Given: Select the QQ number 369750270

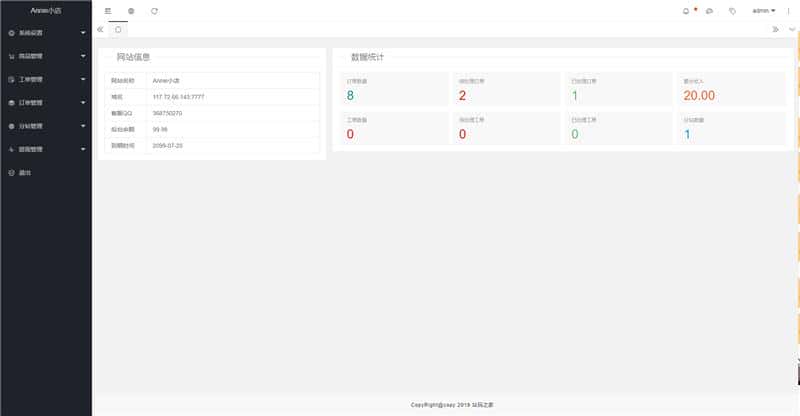Looking at the screenshot, I should pos(167,113).
